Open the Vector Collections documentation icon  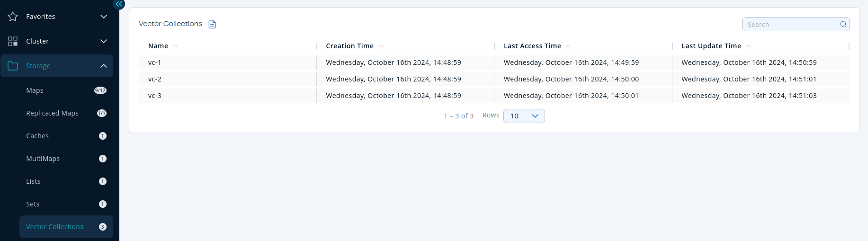pyautogui.click(x=212, y=24)
